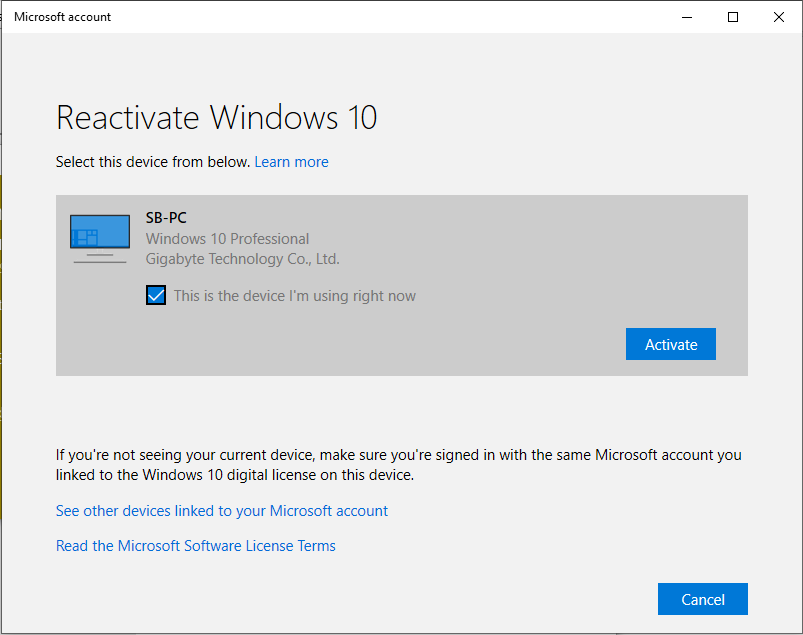Maximize the Microsoft account window

pos(733,17)
